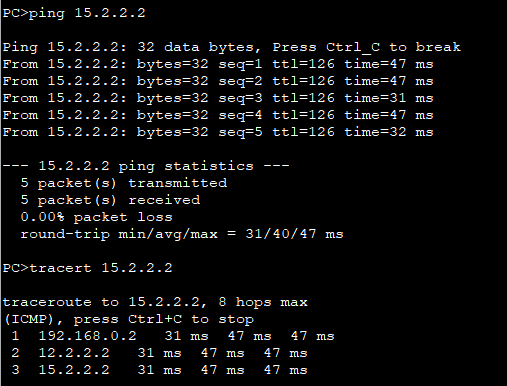Click the ttl=126 value in first reply
Viewport: 507px width, 386px height.
click(x=303, y=64)
